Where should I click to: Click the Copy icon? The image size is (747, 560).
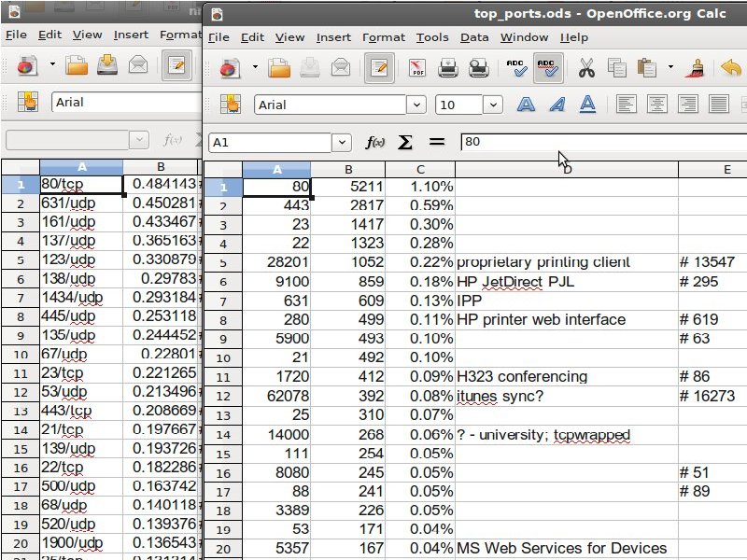click(x=617, y=68)
